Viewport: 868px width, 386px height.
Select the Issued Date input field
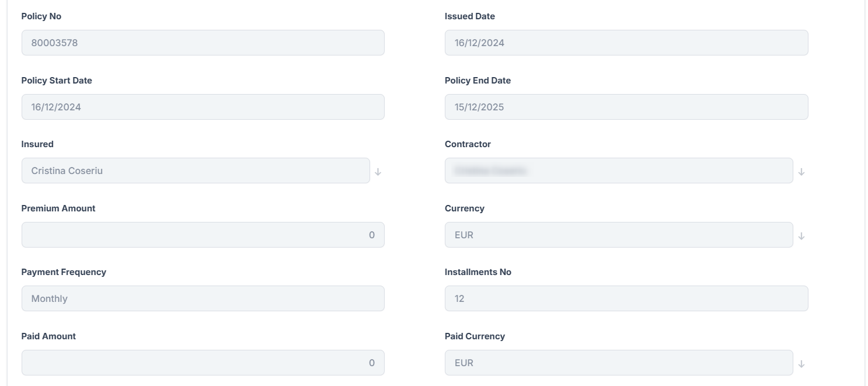[x=626, y=43]
